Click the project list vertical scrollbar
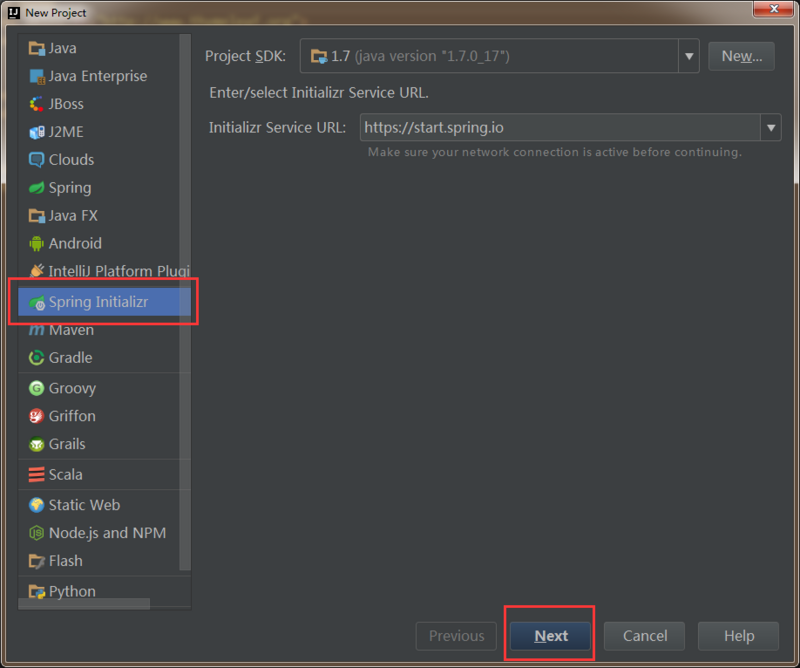The image size is (800, 668). (185, 302)
